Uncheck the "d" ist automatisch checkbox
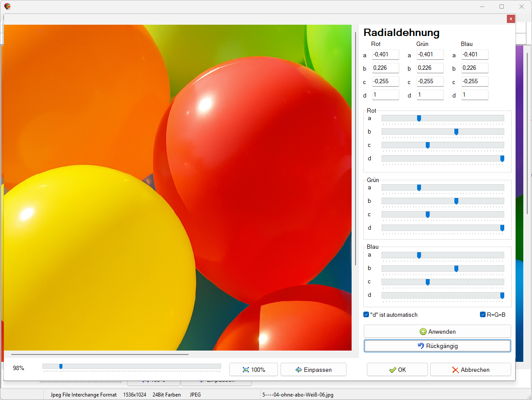The width and height of the screenshot is (532, 400). click(x=366, y=315)
